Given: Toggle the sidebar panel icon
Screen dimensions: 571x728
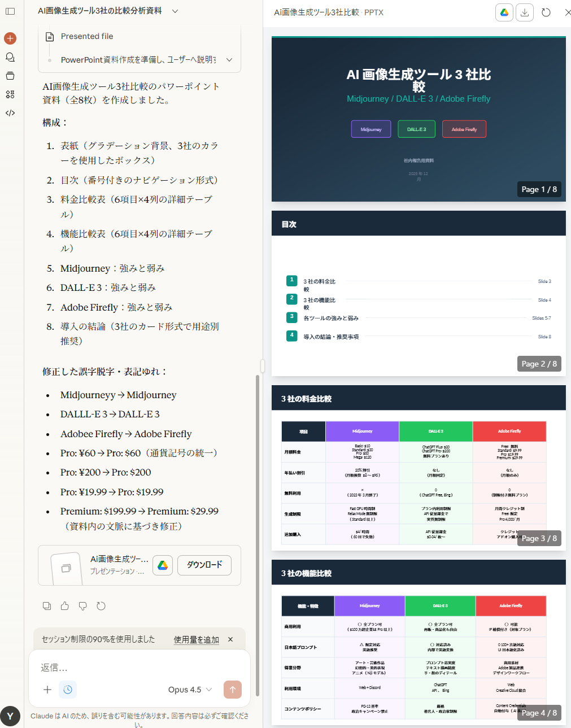Looking at the screenshot, I should pos(10,11).
